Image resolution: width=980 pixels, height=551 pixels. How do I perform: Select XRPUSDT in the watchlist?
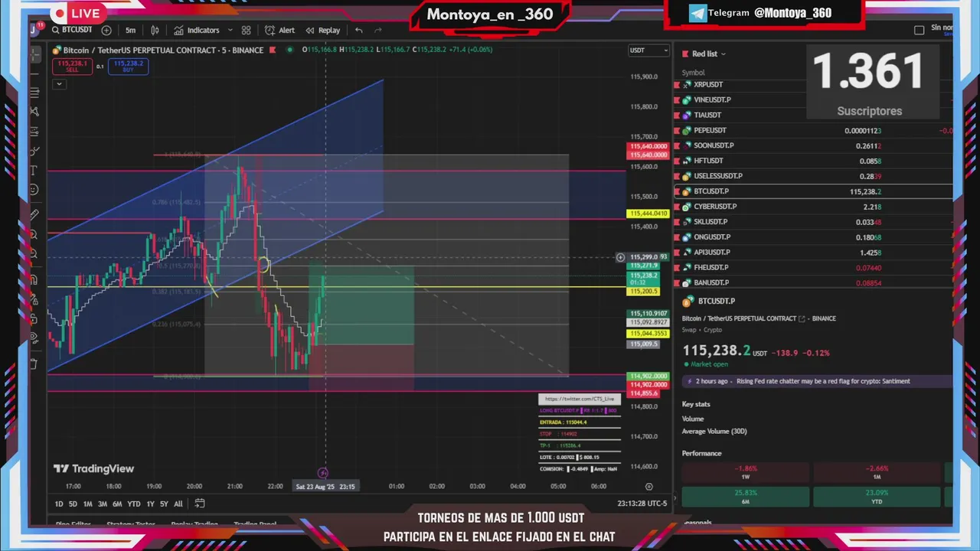tap(814, 84)
